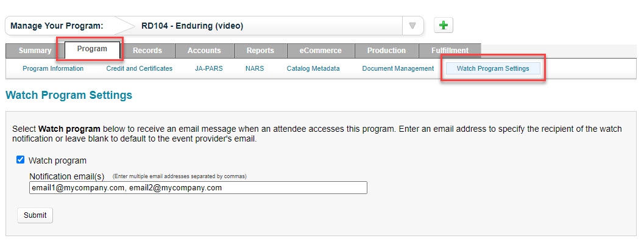644x241 pixels.
Task: Open Document Management page
Action: tap(398, 69)
